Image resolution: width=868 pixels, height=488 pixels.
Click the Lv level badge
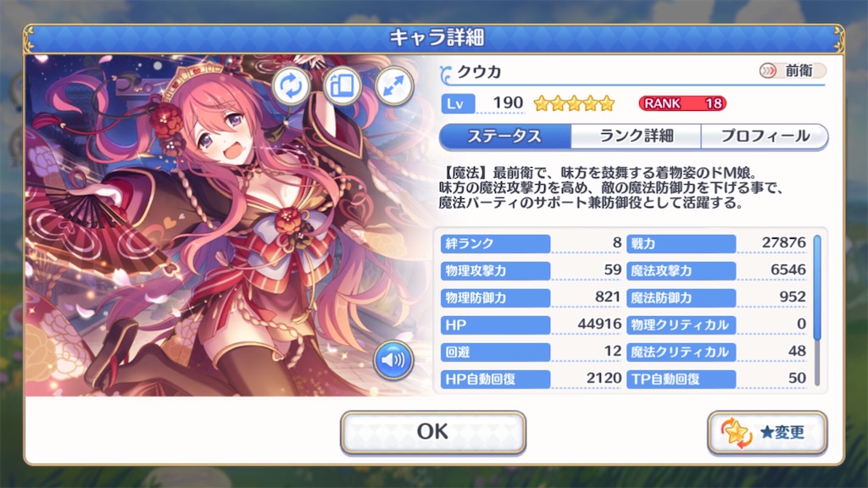pos(458,103)
